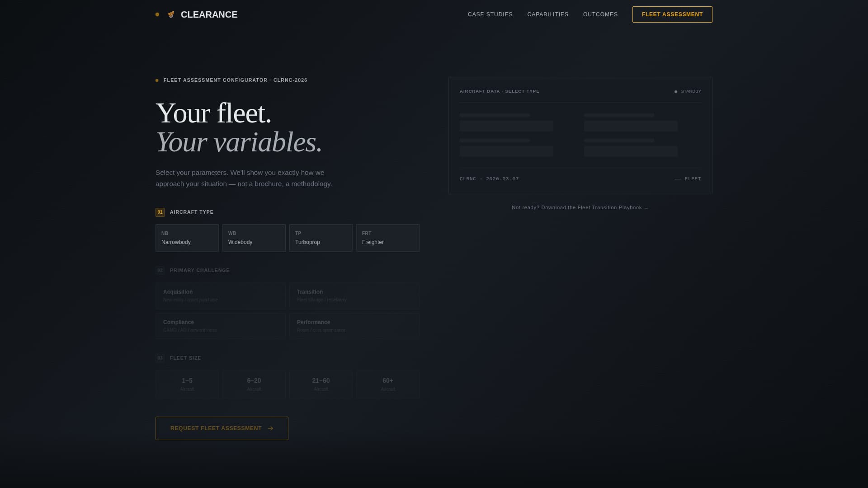Screen dimensions: 868x488
Task: Open the Case Studies nav item
Action: pyautogui.click(x=490, y=14)
